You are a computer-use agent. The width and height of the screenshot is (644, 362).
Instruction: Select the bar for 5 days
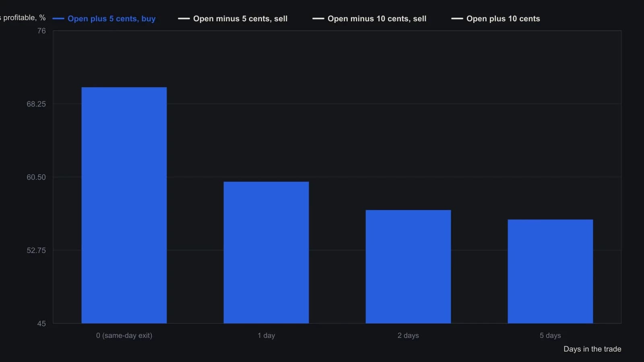[550, 271]
